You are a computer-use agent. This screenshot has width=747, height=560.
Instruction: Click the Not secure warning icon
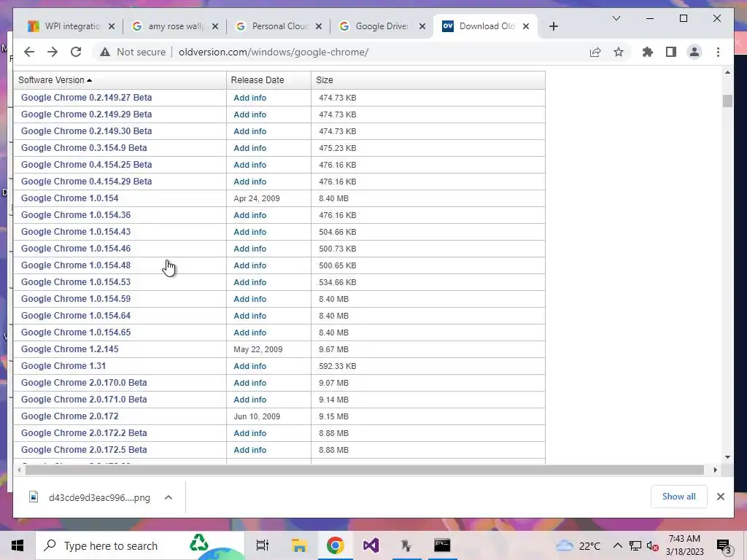click(x=105, y=52)
